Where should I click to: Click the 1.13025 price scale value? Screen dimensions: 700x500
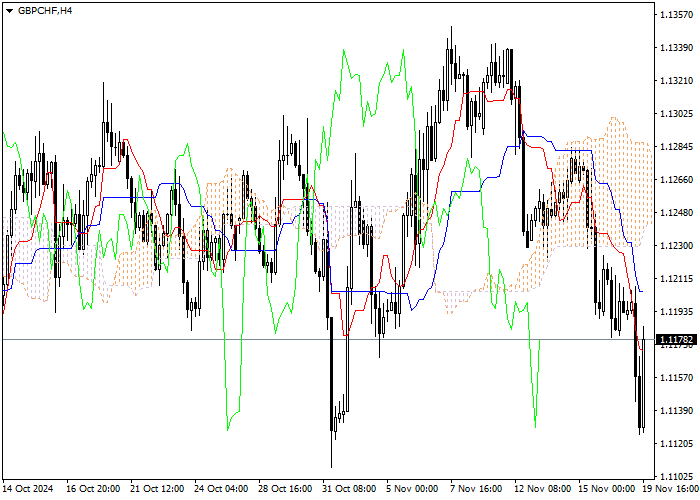pos(676,114)
